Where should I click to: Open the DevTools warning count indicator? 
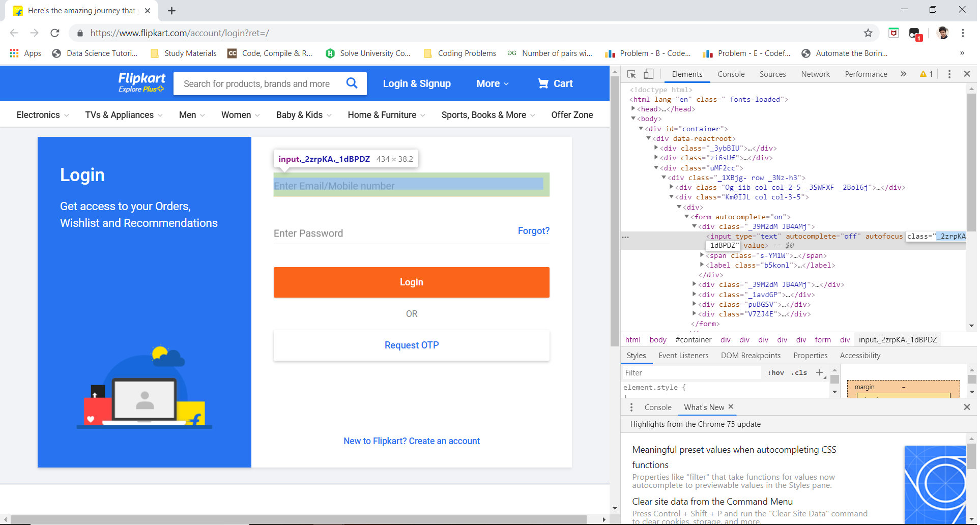tap(926, 74)
